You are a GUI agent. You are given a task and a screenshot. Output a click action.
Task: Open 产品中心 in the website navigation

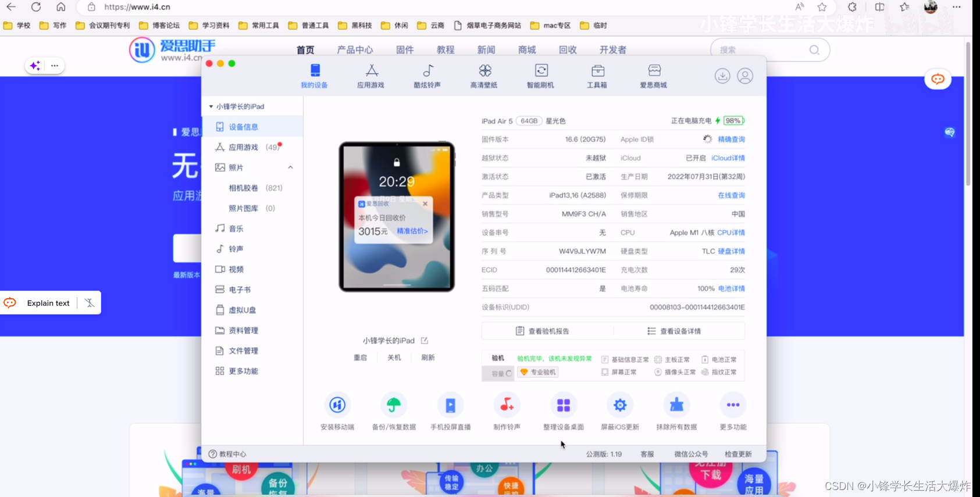(x=355, y=50)
